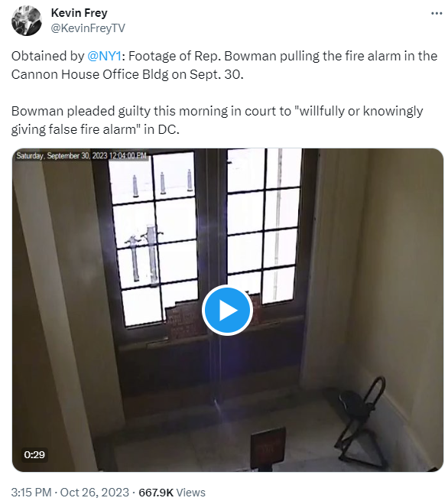
Task: Click the video's Saturday, September 30 timestamp overlay
Action: pyautogui.click(x=82, y=155)
